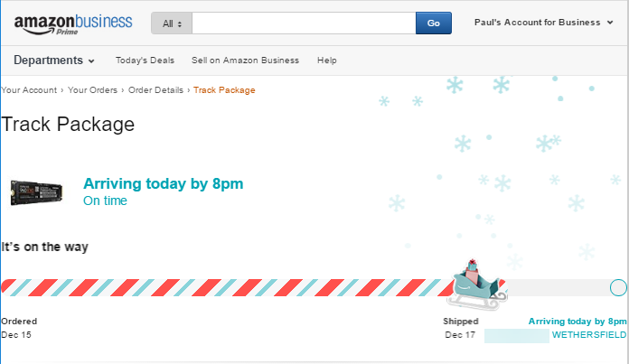This screenshot has width=629, height=364.
Task: Open the All search category dropdown
Action: pos(172,23)
